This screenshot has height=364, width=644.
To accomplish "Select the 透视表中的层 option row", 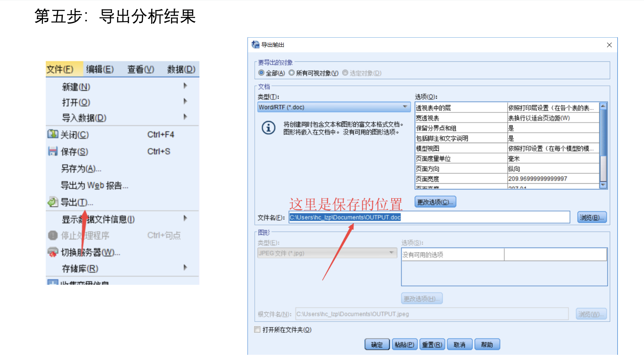I will coord(507,108).
